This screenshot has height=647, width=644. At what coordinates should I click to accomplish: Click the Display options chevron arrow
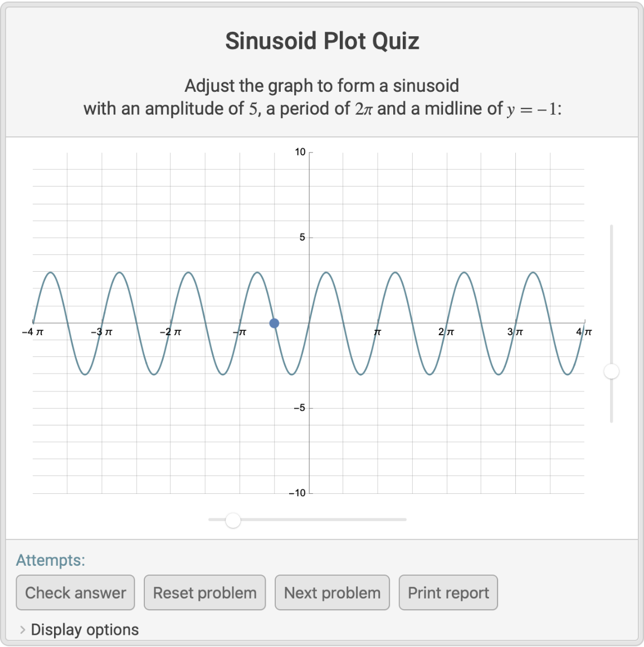(22, 630)
